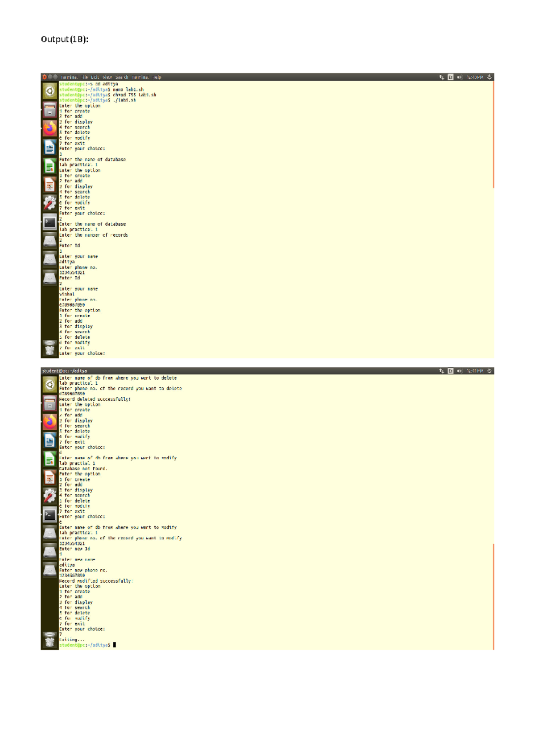Open the Help menu in the terminal menu bar

click(157, 77)
